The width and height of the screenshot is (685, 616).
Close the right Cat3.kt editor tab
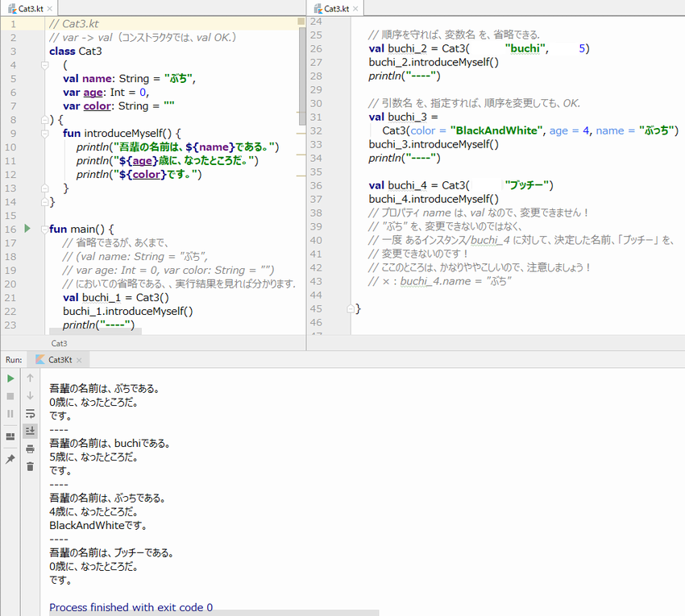point(355,9)
